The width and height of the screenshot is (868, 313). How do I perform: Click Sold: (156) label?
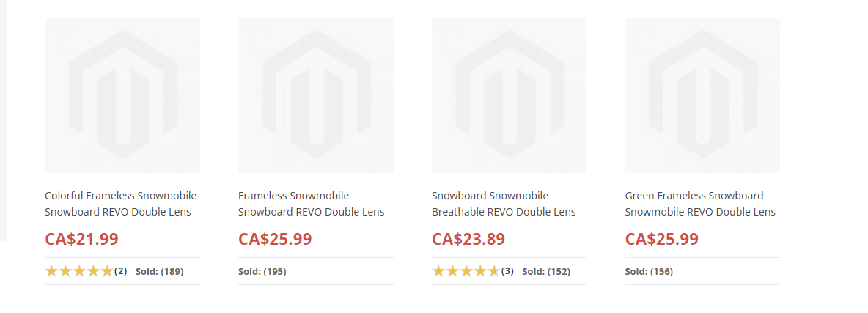[x=649, y=271]
